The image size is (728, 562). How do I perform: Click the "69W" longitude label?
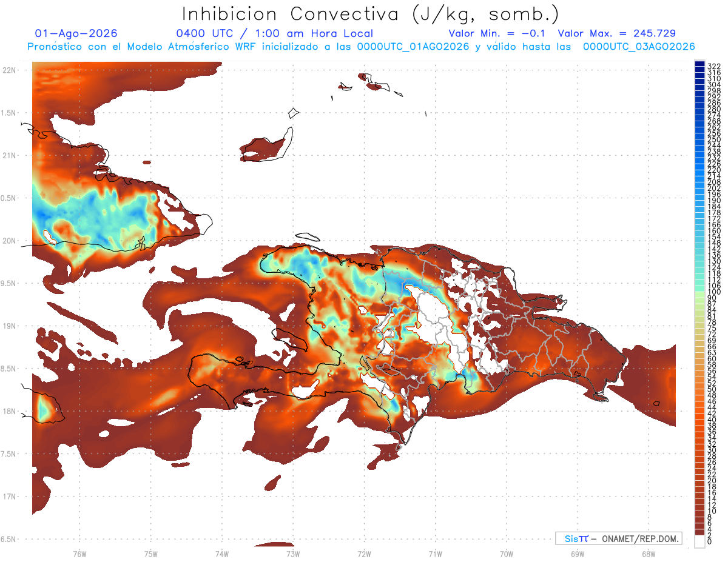coord(578,554)
